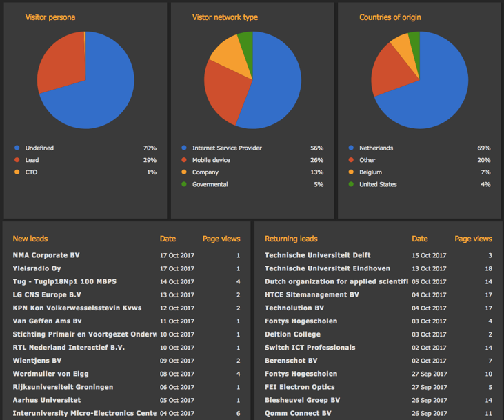The height and width of the screenshot is (420, 504).
Task: Click 18 page views for TU Eindhoven
Action: (489, 268)
